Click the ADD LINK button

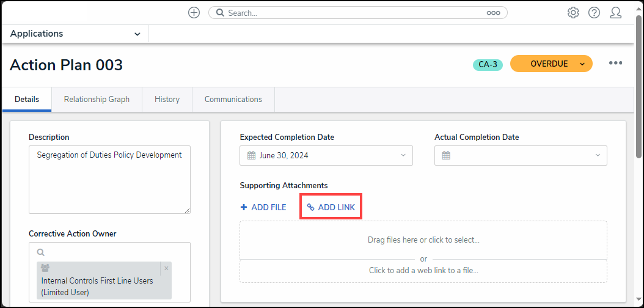[331, 207]
